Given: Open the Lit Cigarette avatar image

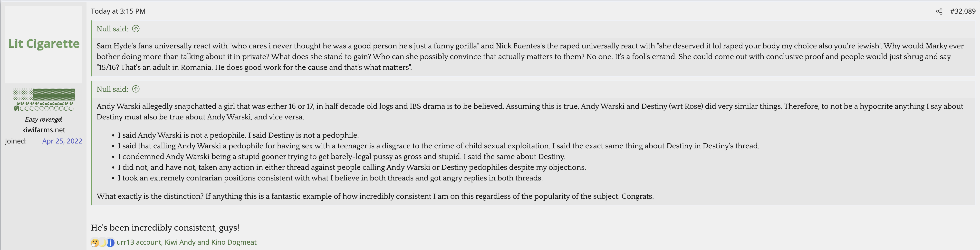Looking at the screenshot, I should click(44, 45).
